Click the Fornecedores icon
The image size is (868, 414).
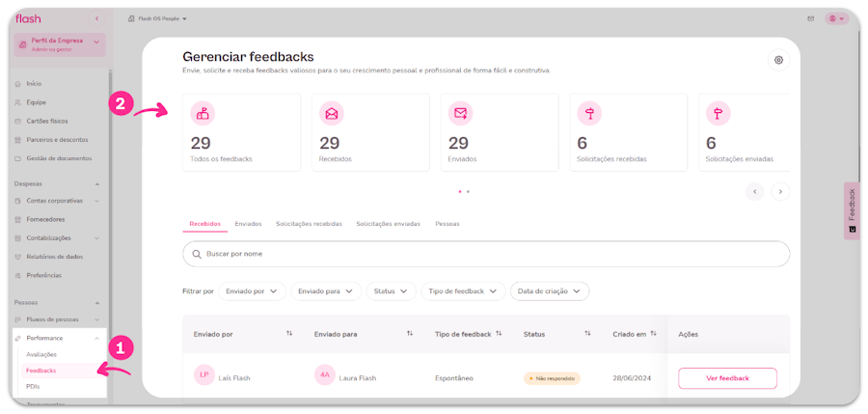coord(17,219)
